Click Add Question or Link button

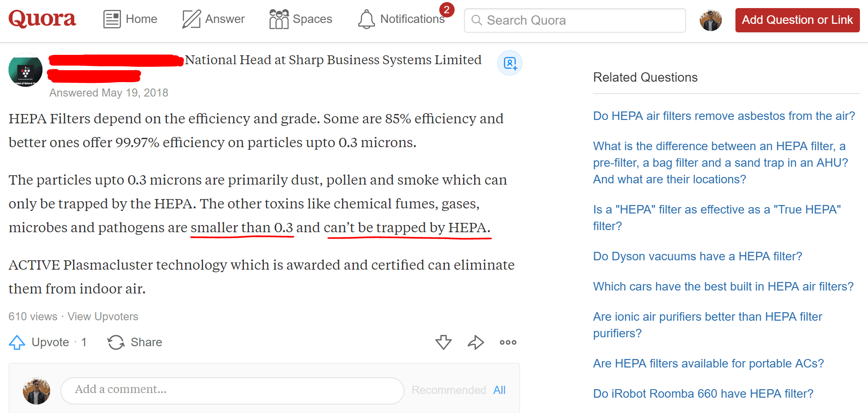[797, 20]
